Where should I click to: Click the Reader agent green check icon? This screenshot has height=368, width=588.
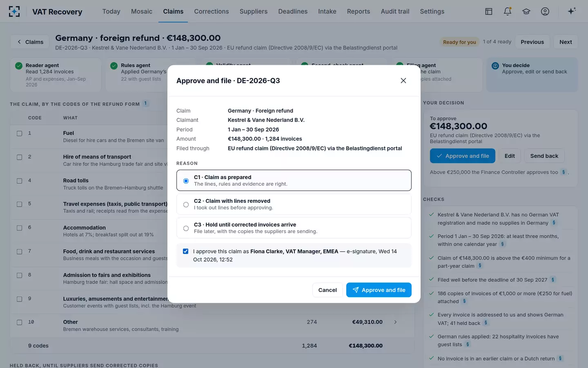(x=19, y=66)
